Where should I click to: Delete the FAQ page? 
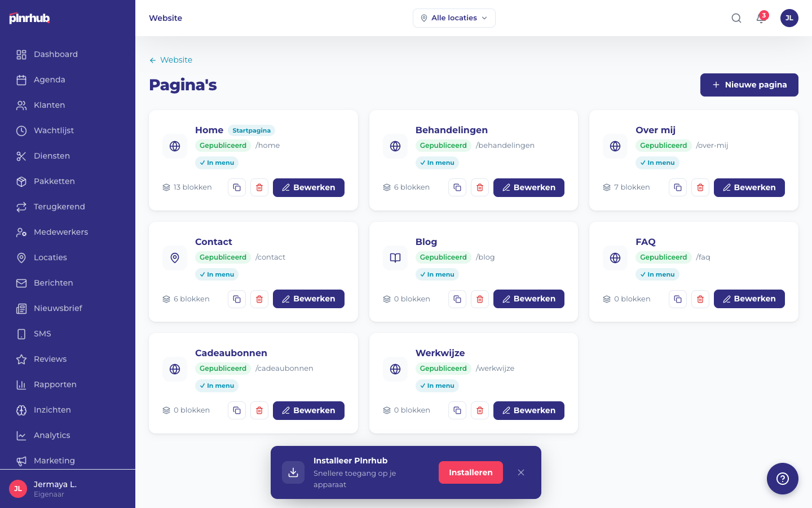coord(700,299)
